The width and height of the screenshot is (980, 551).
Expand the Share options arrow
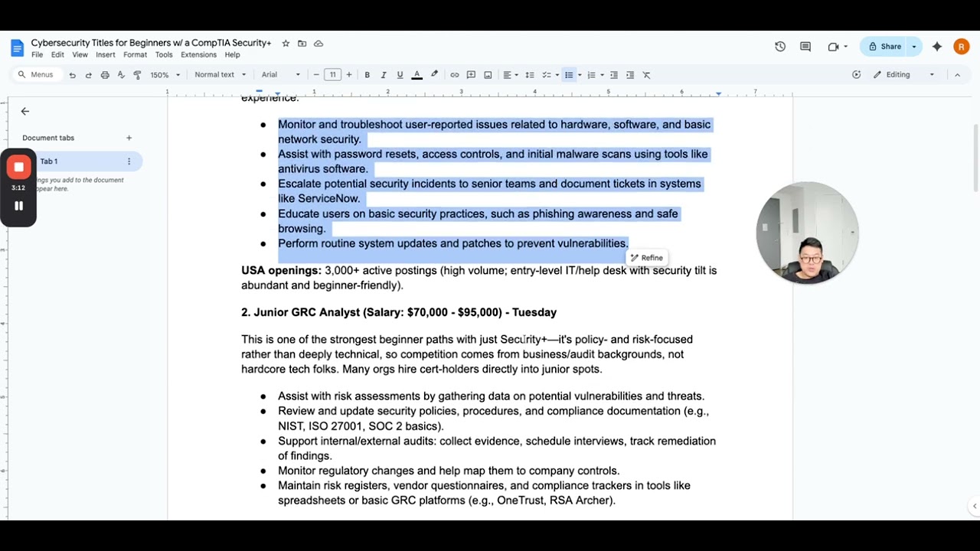(x=913, y=47)
